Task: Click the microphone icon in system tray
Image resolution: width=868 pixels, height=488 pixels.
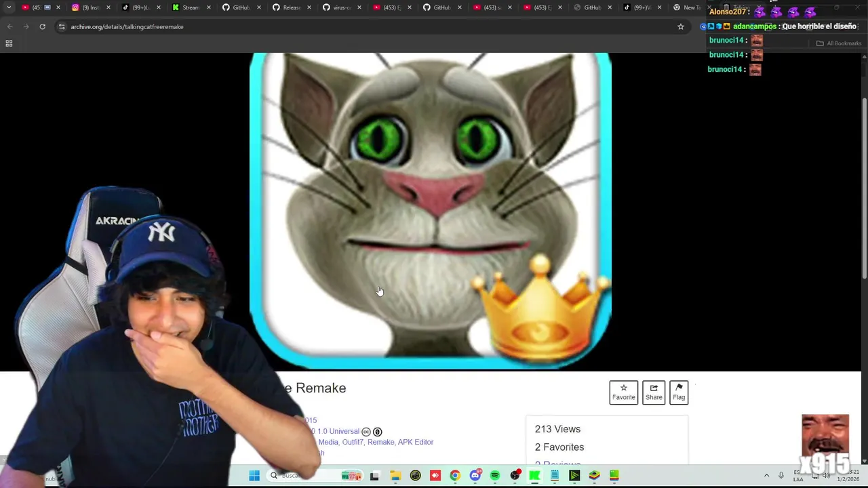Action: click(x=781, y=476)
